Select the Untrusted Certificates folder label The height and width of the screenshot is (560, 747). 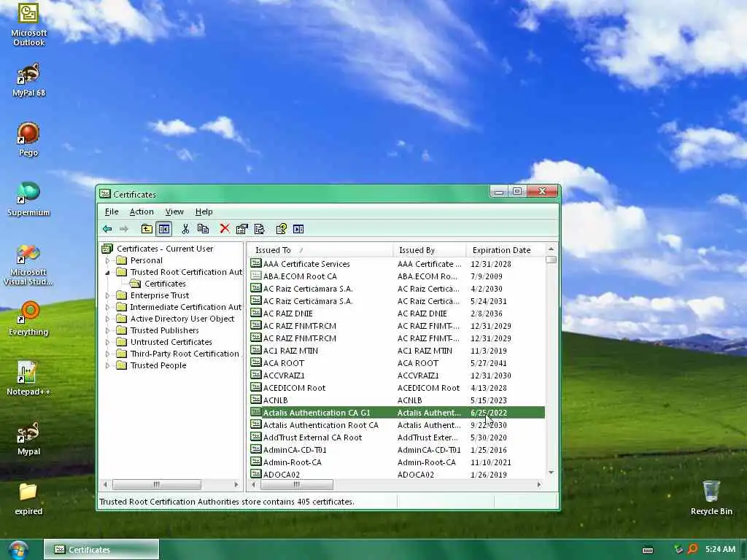coord(171,342)
